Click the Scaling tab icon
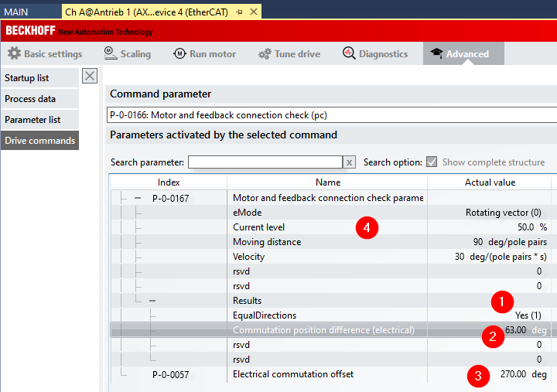Viewport: 557px width, 392px height. (x=109, y=53)
